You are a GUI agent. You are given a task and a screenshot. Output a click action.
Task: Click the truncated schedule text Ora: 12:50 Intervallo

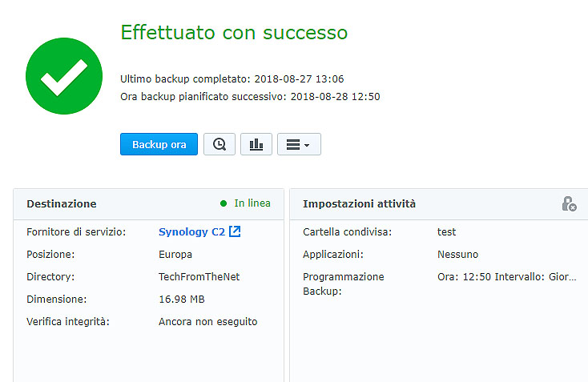506,276
